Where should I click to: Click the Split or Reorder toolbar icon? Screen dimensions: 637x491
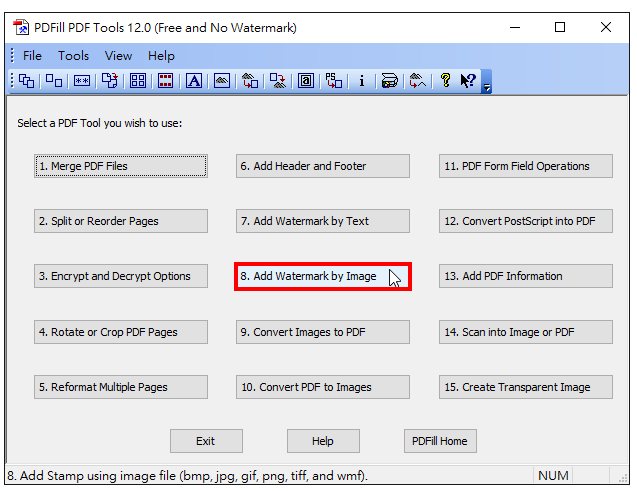[54, 81]
